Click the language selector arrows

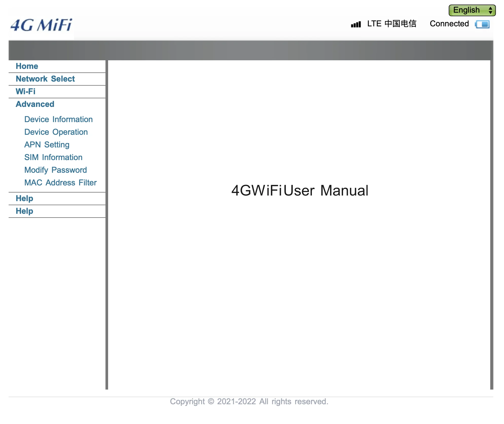pos(490,10)
